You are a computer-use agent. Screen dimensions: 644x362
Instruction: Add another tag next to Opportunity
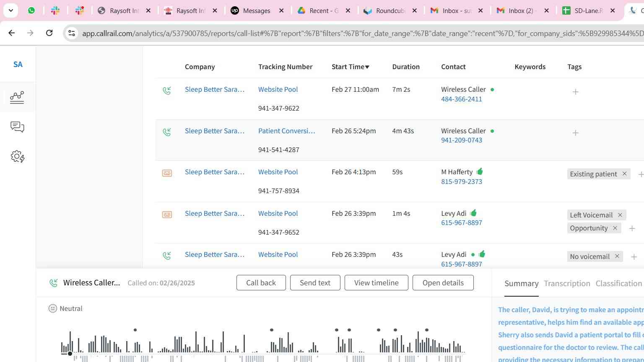click(632, 228)
